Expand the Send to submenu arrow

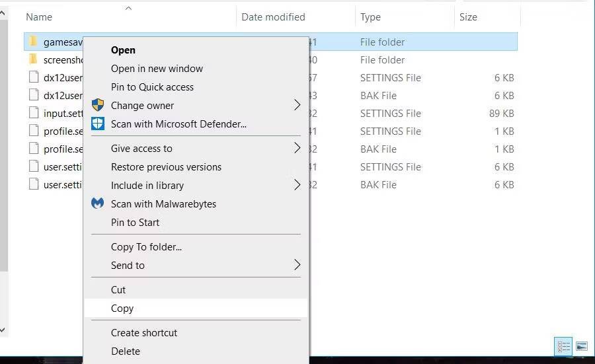tap(297, 265)
